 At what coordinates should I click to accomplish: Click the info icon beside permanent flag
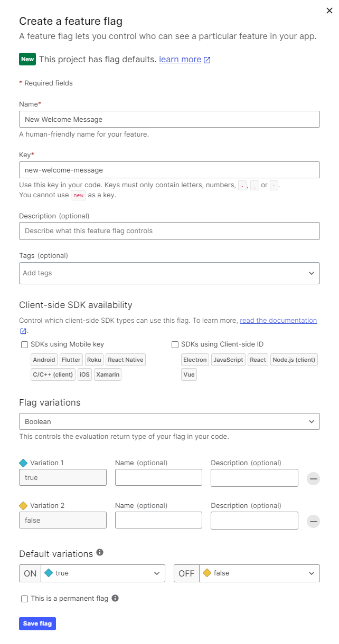(x=115, y=598)
